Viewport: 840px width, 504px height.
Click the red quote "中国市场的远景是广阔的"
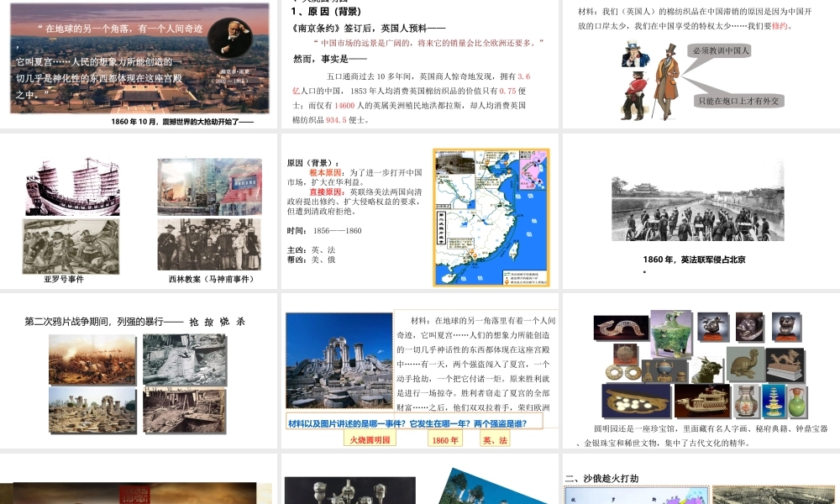(x=428, y=42)
